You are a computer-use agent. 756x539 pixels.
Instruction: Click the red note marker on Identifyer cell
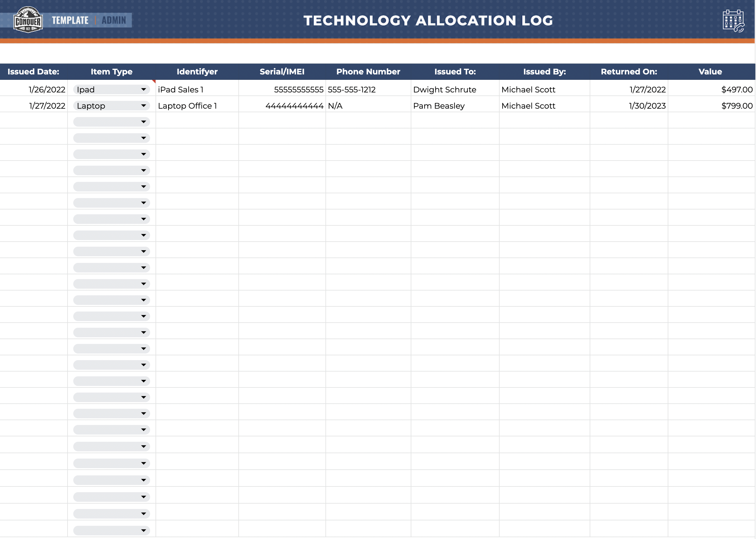pos(154,81)
